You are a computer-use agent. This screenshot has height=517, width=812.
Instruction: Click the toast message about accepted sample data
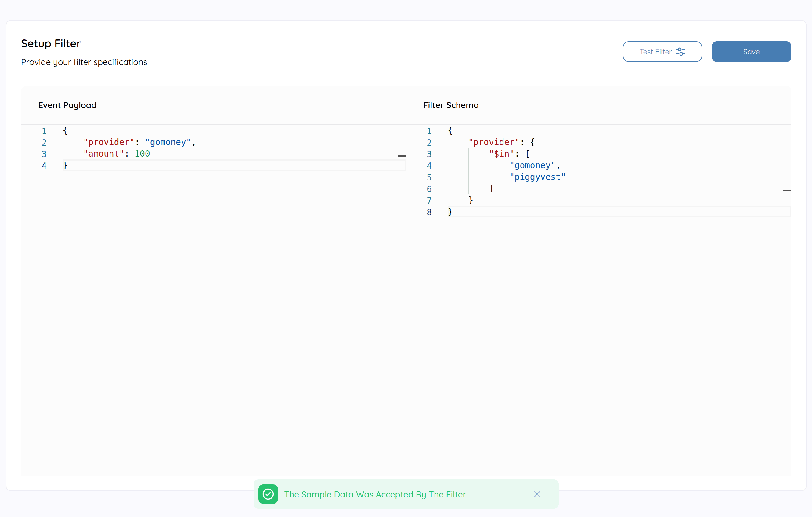click(x=375, y=494)
